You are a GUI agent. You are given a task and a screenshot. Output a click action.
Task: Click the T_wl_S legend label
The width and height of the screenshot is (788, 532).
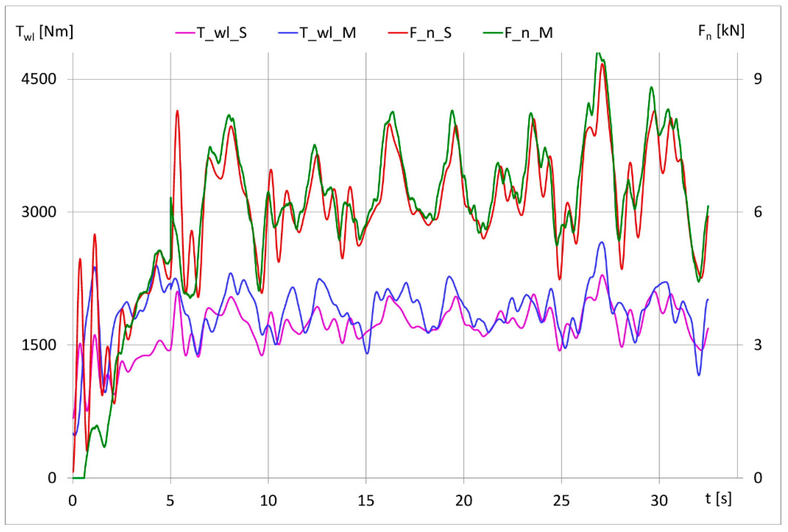click(222, 33)
